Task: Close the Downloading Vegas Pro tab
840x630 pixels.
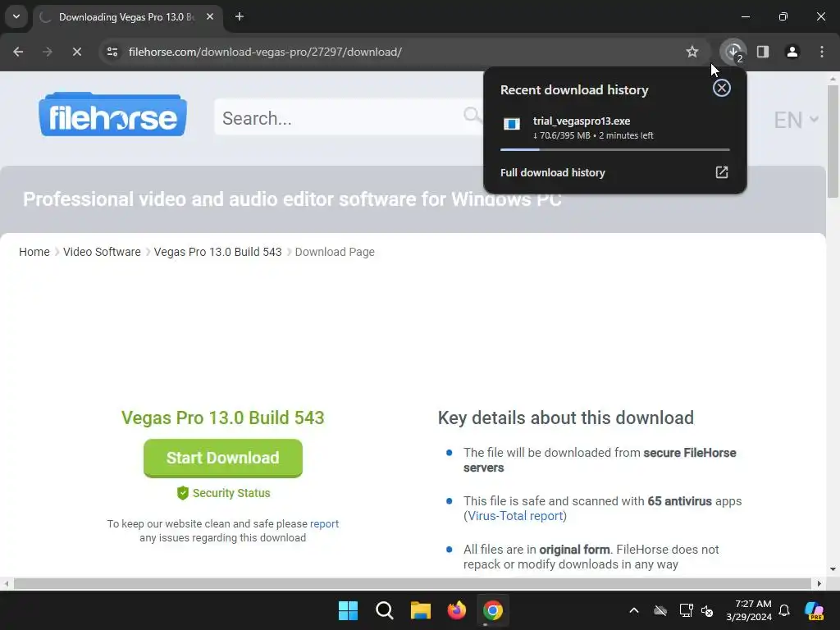Action: tap(210, 16)
